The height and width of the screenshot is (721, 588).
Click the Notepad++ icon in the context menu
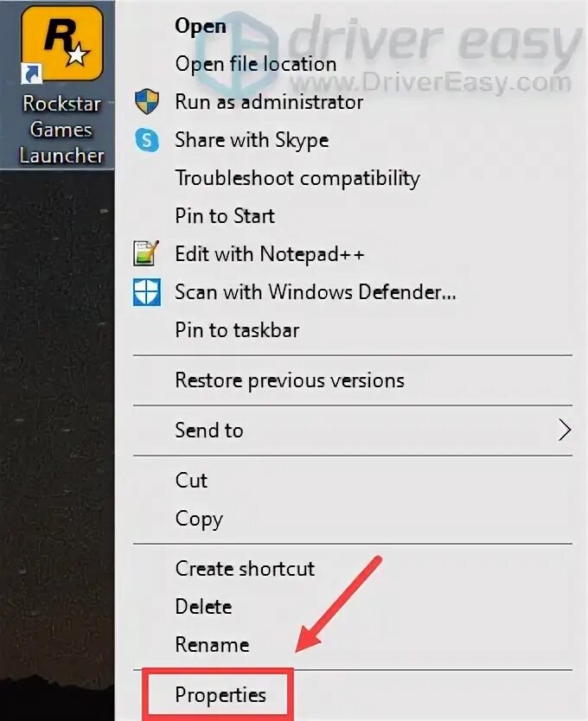pyautogui.click(x=146, y=253)
